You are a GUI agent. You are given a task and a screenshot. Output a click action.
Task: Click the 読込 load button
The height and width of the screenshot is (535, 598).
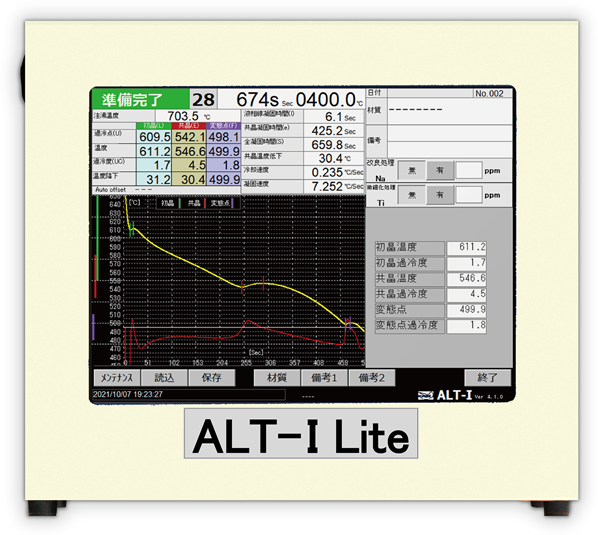(164, 378)
